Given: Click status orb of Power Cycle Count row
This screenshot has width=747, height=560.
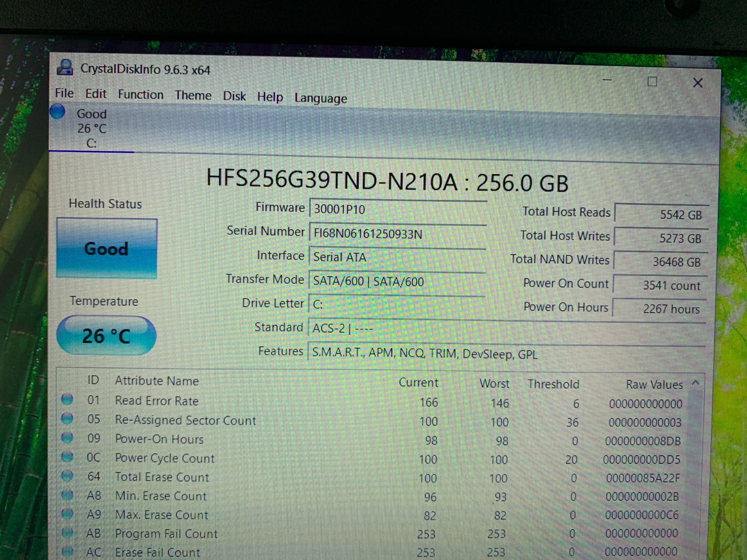Looking at the screenshot, I should click(67, 457).
